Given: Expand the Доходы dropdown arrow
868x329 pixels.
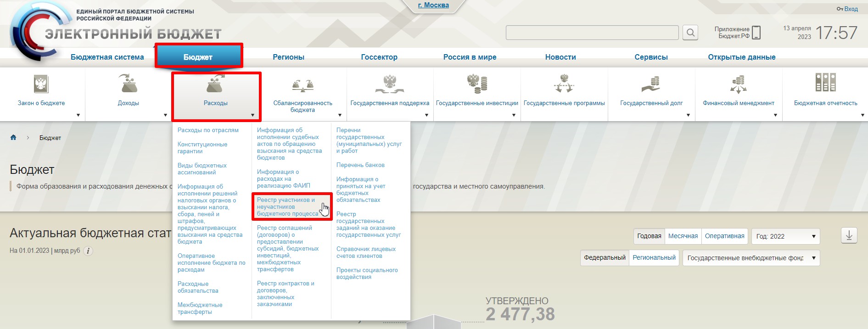Looking at the screenshot, I should click(165, 115).
